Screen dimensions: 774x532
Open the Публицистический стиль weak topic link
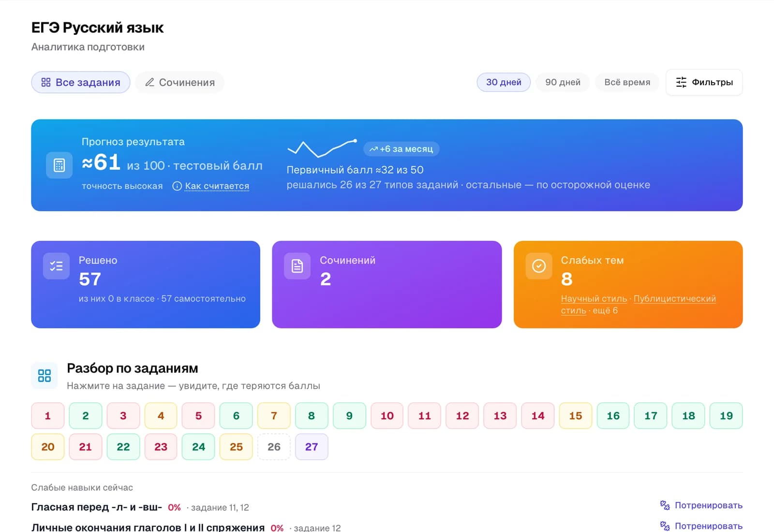[x=639, y=305]
